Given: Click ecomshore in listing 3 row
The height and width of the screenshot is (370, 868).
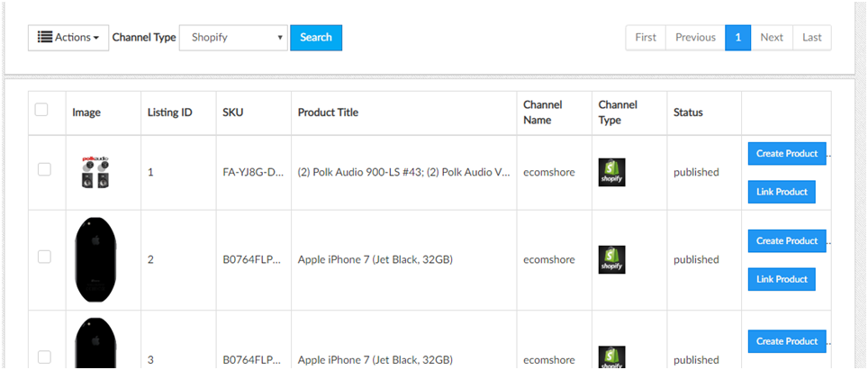Looking at the screenshot, I should point(549,360).
